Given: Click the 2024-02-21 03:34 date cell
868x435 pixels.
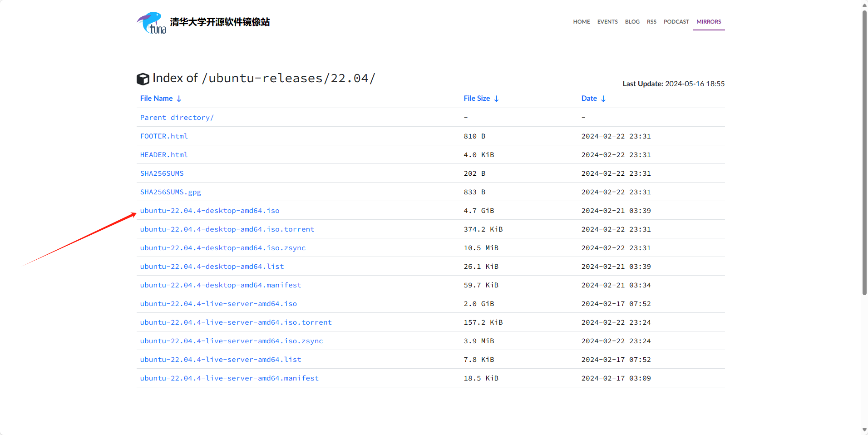Looking at the screenshot, I should click(616, 285).
